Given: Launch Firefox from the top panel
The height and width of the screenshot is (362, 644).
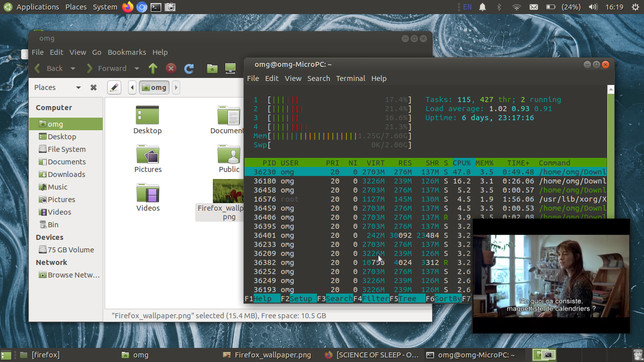Looking at the screenshot, I should click(x=128, y=7).
